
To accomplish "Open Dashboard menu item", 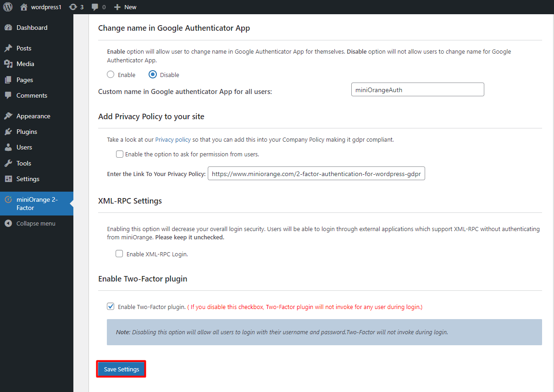I will 37,28.
